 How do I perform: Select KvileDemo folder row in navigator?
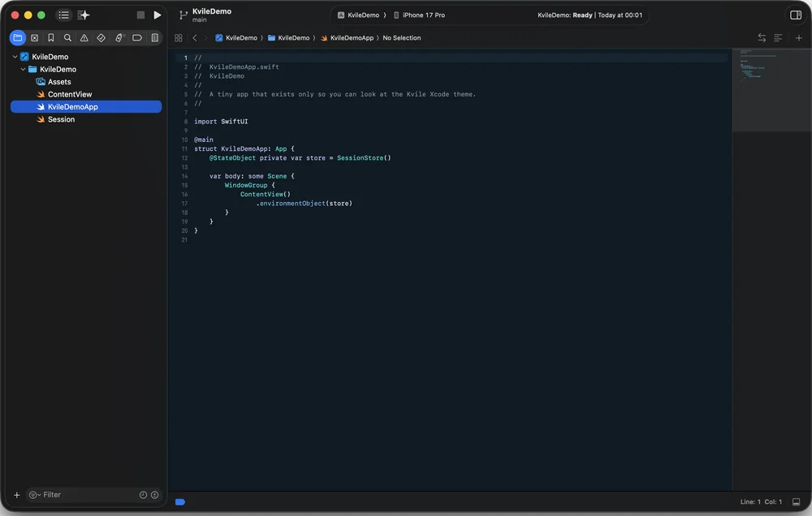coord(86,69)
